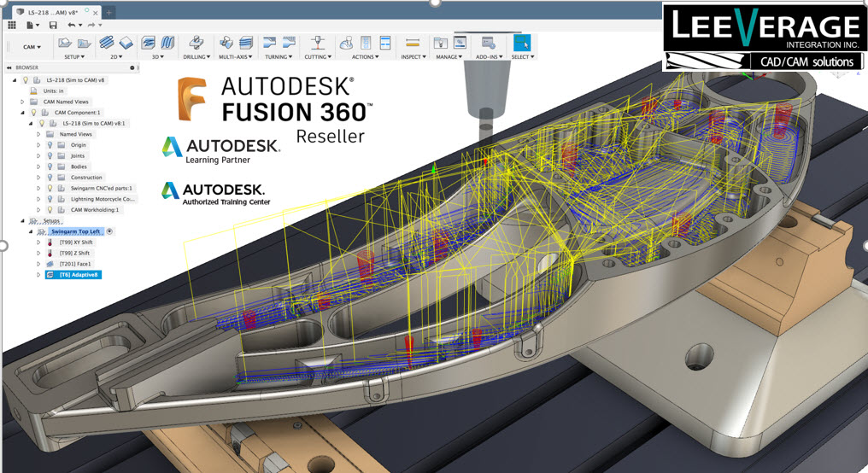Open Scripts and Add-Ins icon
This screenshot has width=868, height=473.
point(489,43)
